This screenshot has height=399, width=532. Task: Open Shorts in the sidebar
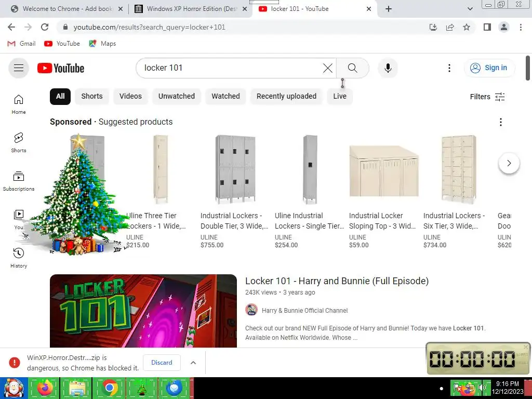coord(19,142)
